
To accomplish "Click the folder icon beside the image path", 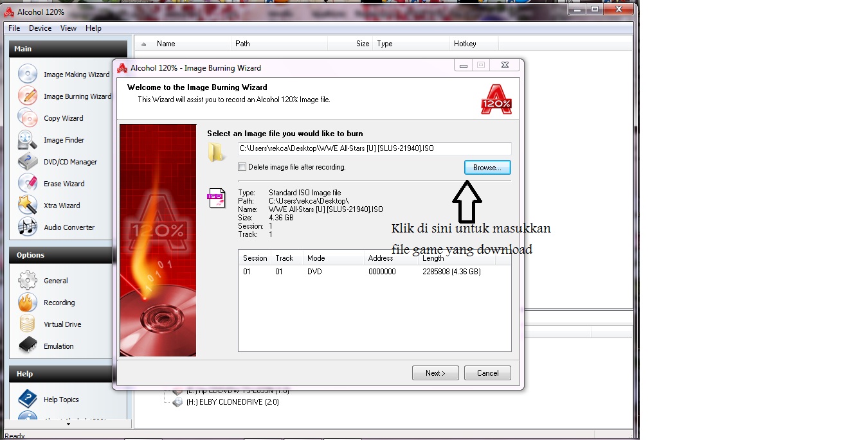I will pyautogui.click(x=217, y=152).
